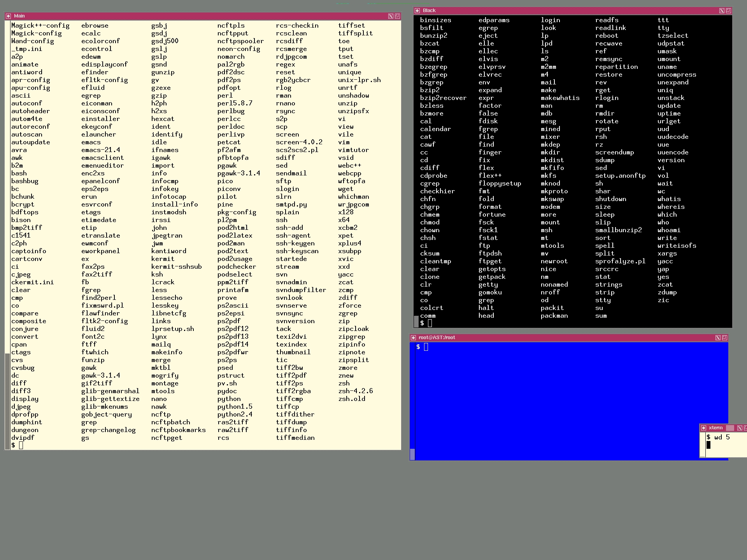Image resolution: width=747 pixels, height=560 pixels.
Task: Focus the Main terminal's bottom prompt
Action: pos(21,445)
